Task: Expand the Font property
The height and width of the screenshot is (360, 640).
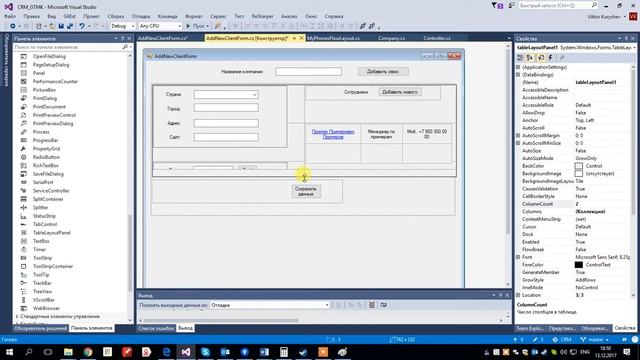Action: pyautogui.click(x=518, y=257)
